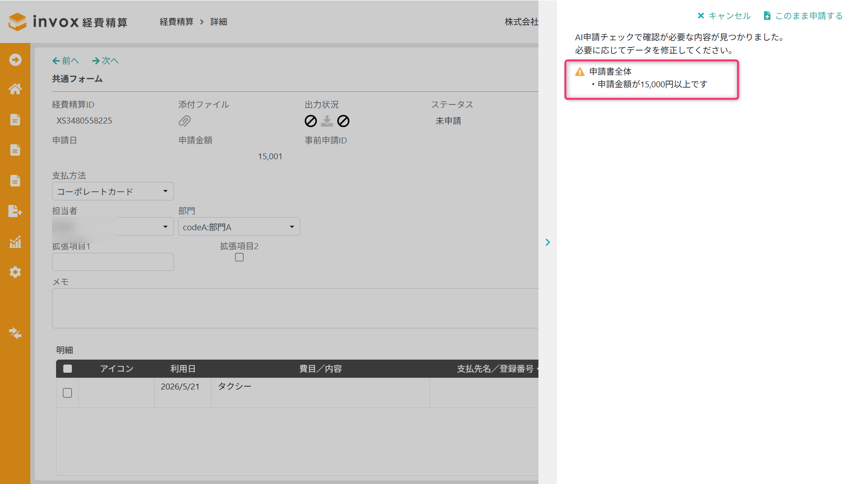Image resolution: width=868 pixels, height=484 pixels.
Task: Expand sidebar with the arrow circle icon
Action: [15, 60]
